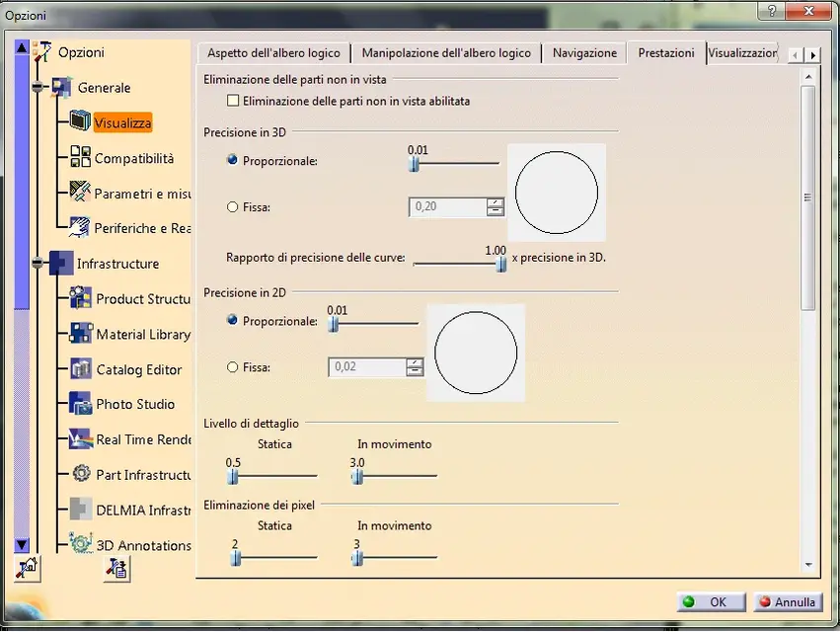840x632 pixels.
Task: Click the reset-to-defaults house icon
Action: click(28, 568)
